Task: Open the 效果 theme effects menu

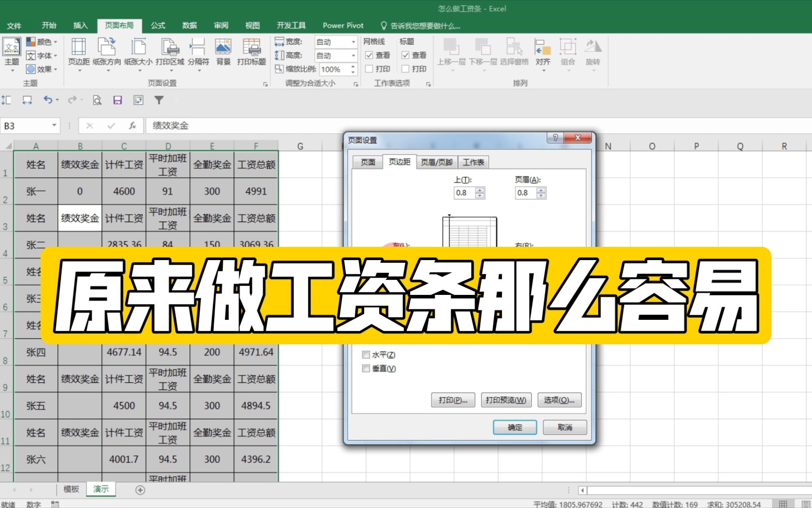Action: point(42,69)
